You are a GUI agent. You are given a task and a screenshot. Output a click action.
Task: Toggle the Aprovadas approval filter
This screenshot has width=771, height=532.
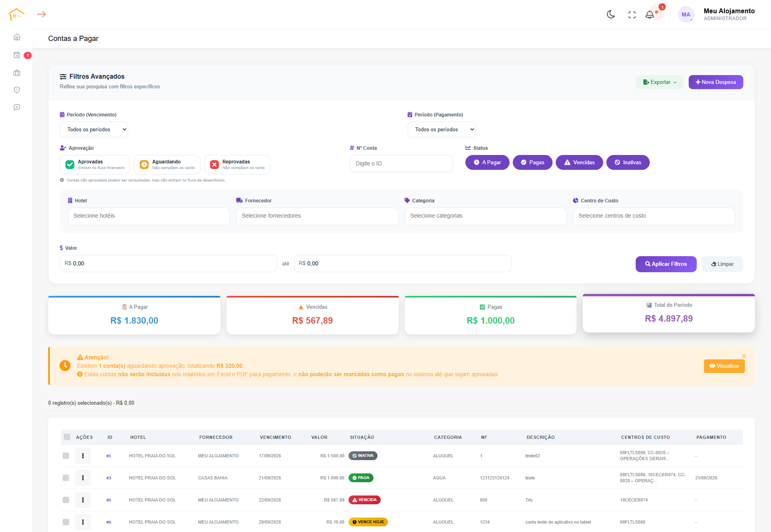point(95,165)
